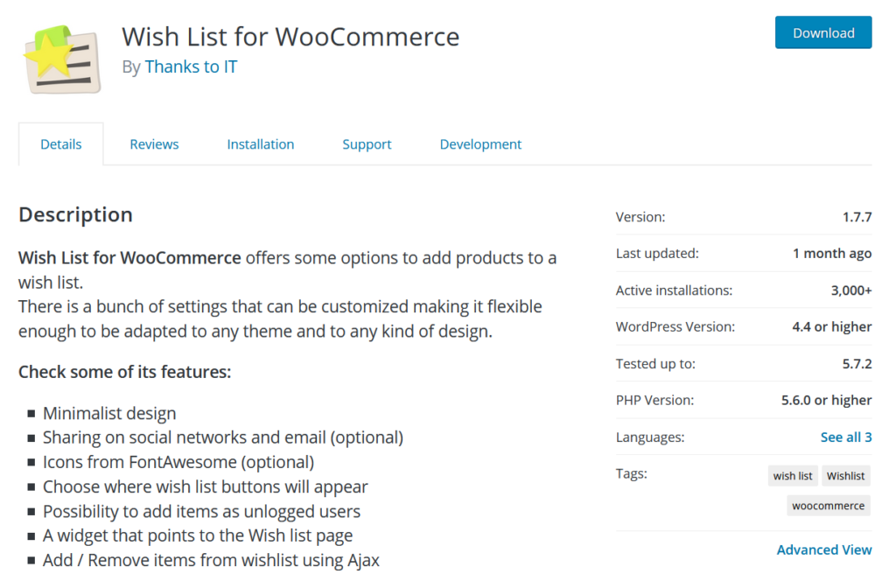Click the Description heading

coord(75,215)
